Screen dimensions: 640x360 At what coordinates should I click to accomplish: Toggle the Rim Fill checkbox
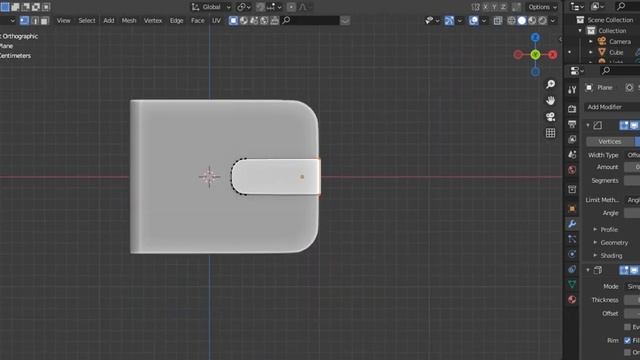pyautogui.click(x=627, y=340)
